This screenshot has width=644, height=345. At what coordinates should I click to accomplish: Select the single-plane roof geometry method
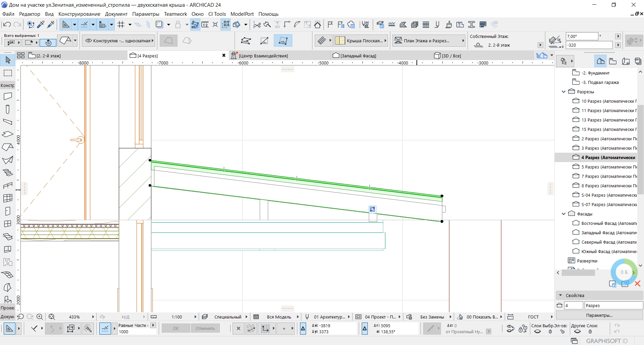click(x=168, y=41)
